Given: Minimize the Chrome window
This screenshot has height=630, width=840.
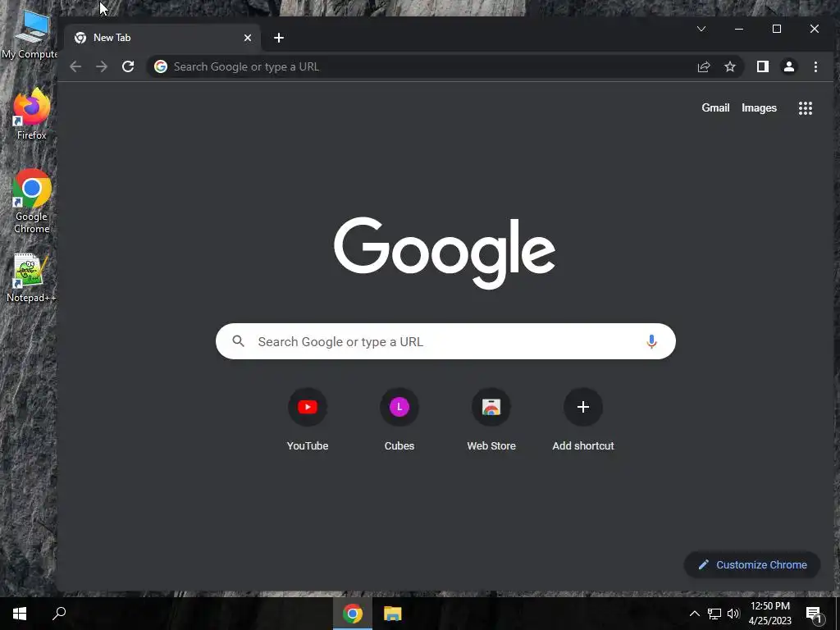Looking at the screenshot, I should [x=739, y=29].
